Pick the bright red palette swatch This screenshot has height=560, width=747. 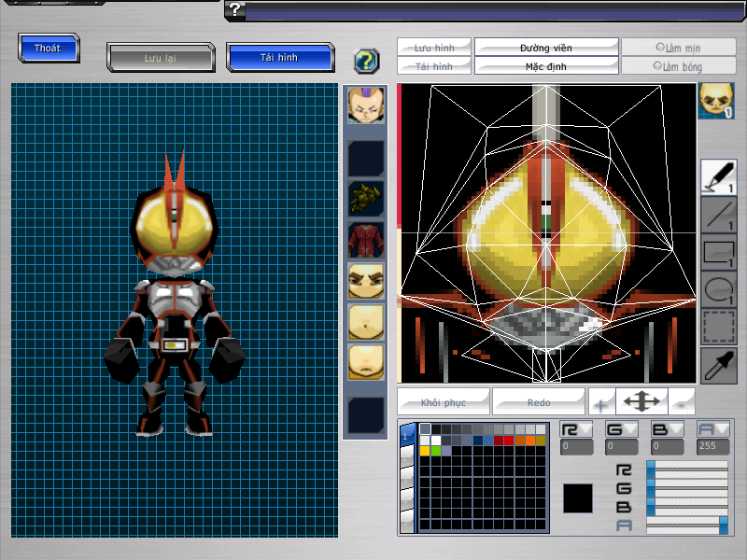point(509,440)
